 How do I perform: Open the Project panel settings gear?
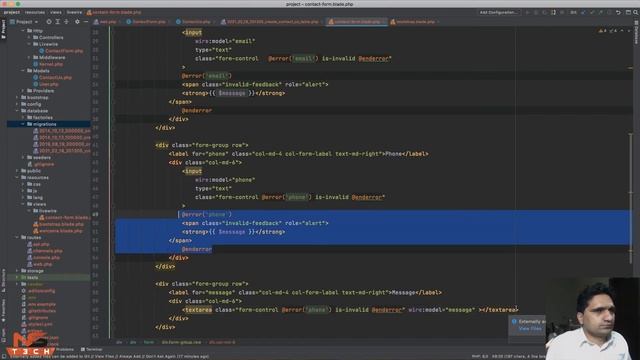pyautogui.click(x=77, y=22)
